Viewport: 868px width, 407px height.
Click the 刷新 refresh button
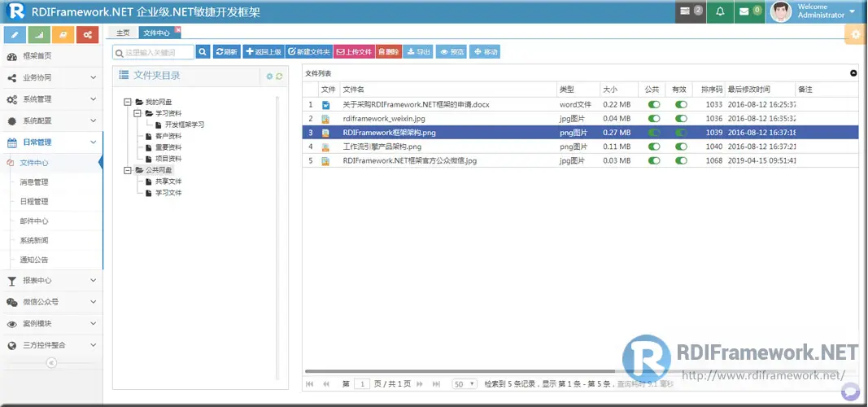(x=226, y=52)
